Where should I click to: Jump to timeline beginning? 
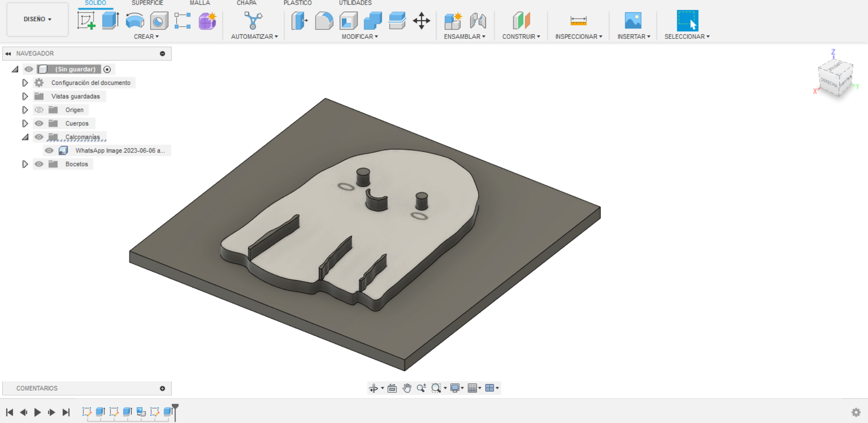(9, 412)
